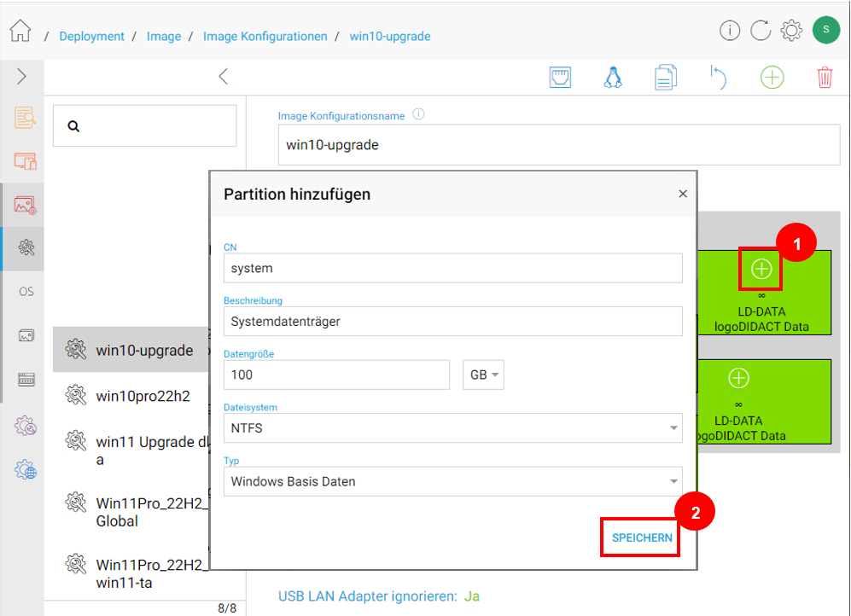
Task: Expand the left sidebar with chevron
Action: [21, 76]
